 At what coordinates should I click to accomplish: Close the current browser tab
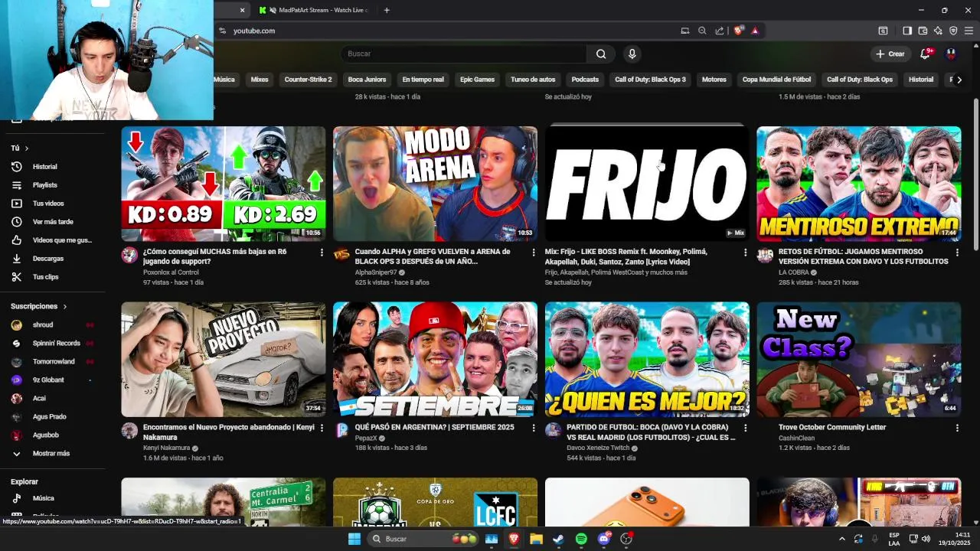(x=242, y=10)
